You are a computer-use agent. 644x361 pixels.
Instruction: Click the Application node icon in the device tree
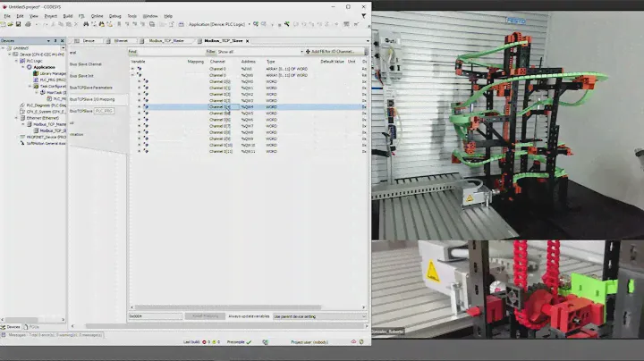29,67
